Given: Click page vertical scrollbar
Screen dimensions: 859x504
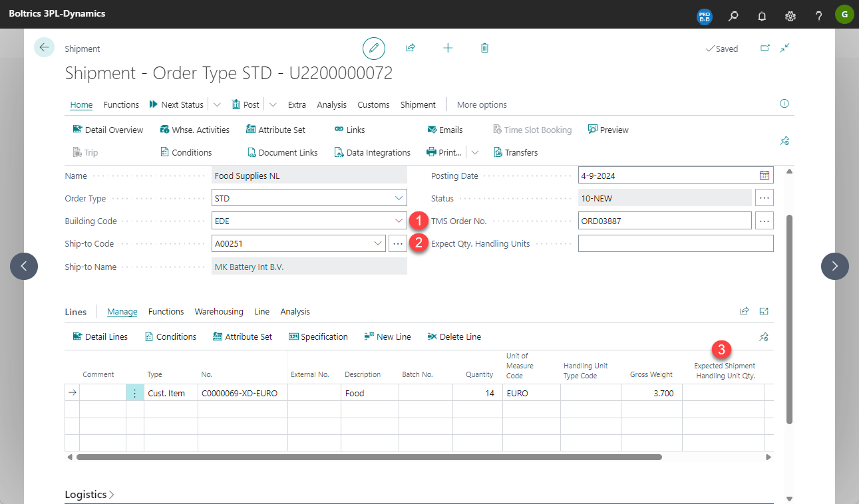Looking at the screenshot, I should (x=789, y=319).
